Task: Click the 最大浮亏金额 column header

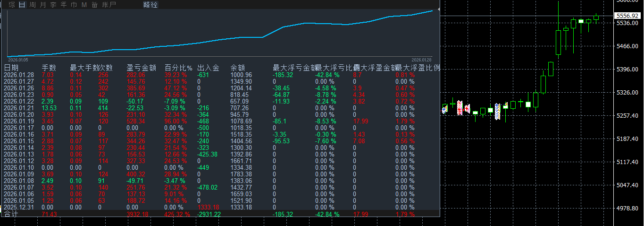Action: 294,68
